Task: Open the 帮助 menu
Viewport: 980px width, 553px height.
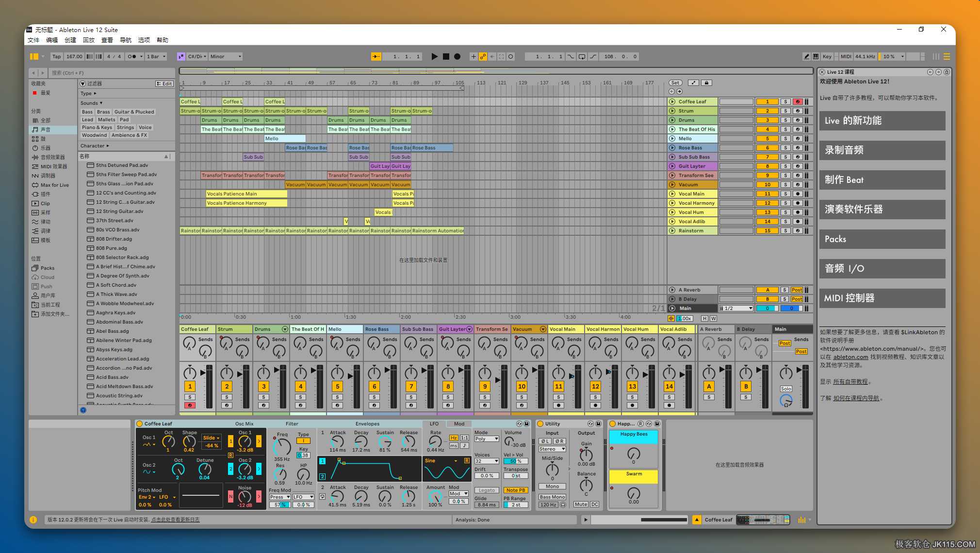Action: point(163,40)
